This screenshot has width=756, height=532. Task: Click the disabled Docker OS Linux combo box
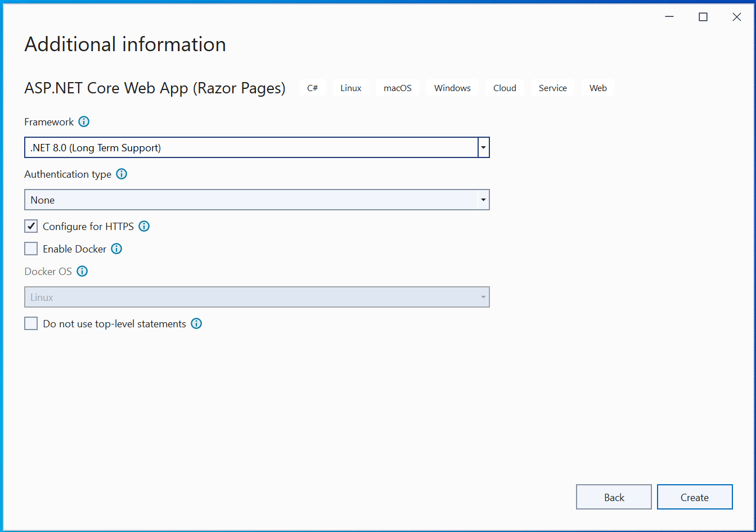[257, 297]
